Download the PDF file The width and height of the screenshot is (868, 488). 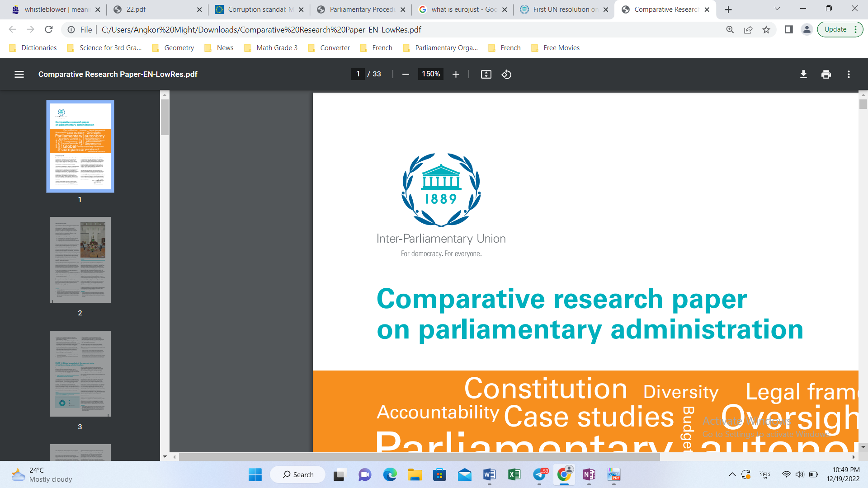(x=803, y=74)
